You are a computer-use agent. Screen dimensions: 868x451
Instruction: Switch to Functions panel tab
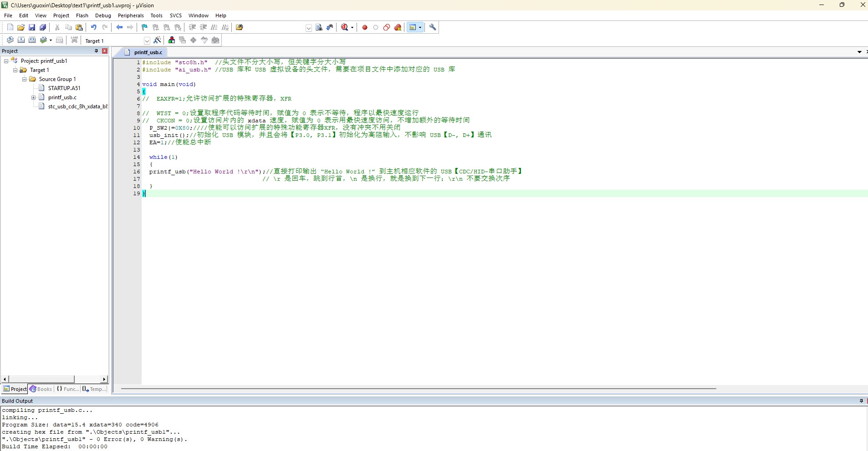67,389
